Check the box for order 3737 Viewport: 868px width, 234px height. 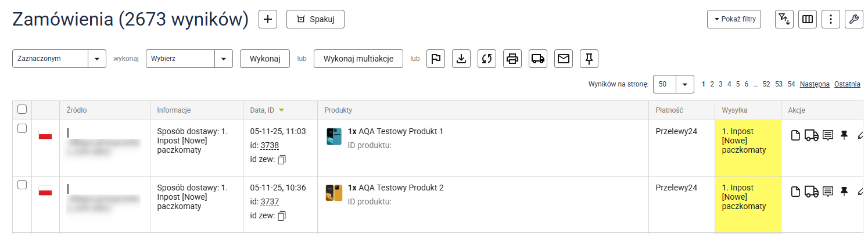pyautogui.click(x=22, y=185)
